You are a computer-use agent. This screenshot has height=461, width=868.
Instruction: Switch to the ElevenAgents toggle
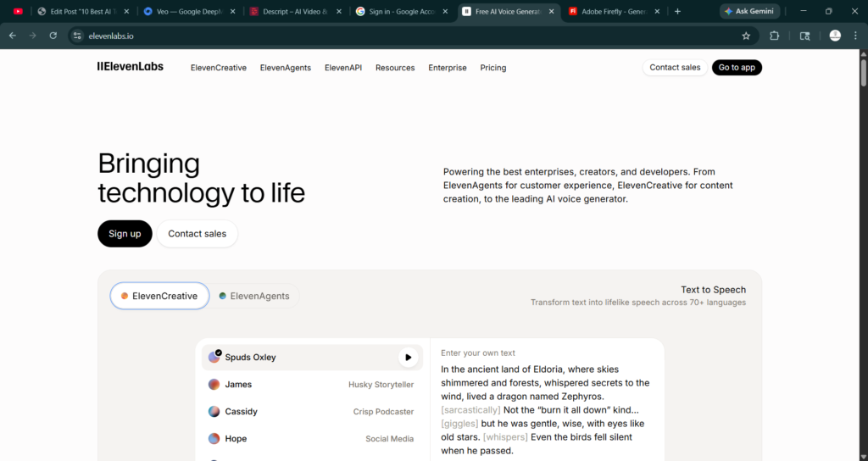(253, 296)
